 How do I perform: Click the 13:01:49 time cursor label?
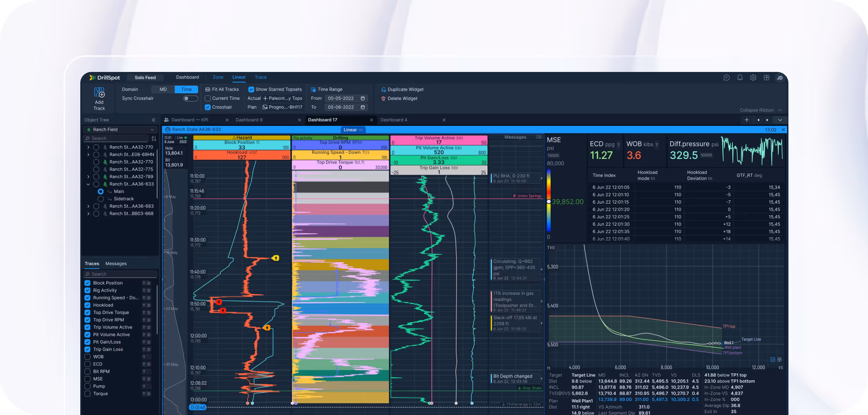point(198,408)
